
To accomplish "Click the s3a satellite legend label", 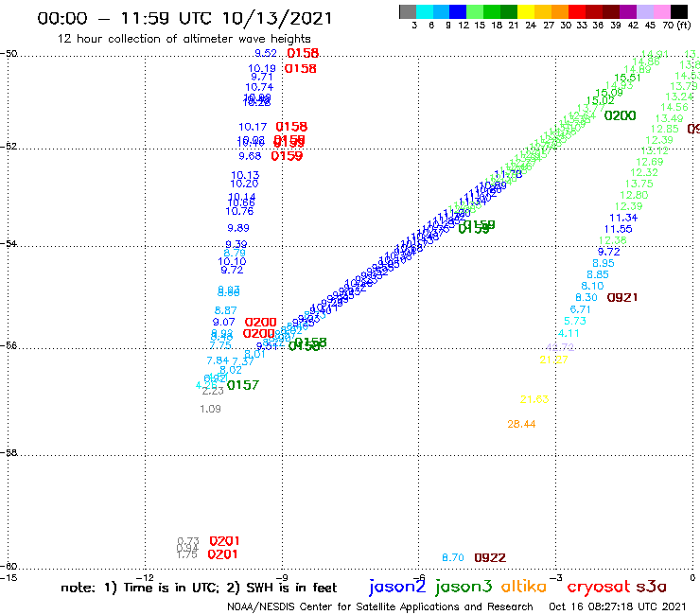I will coord(651,587).
